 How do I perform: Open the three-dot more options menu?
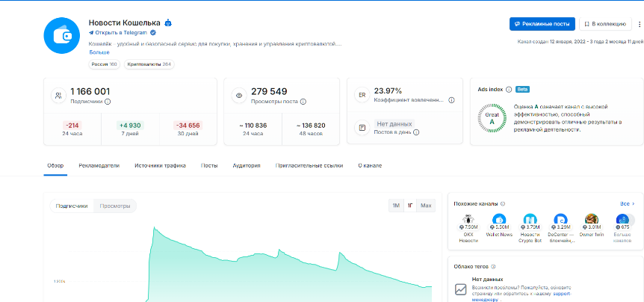pyautogui.click(x=639, y=24)
